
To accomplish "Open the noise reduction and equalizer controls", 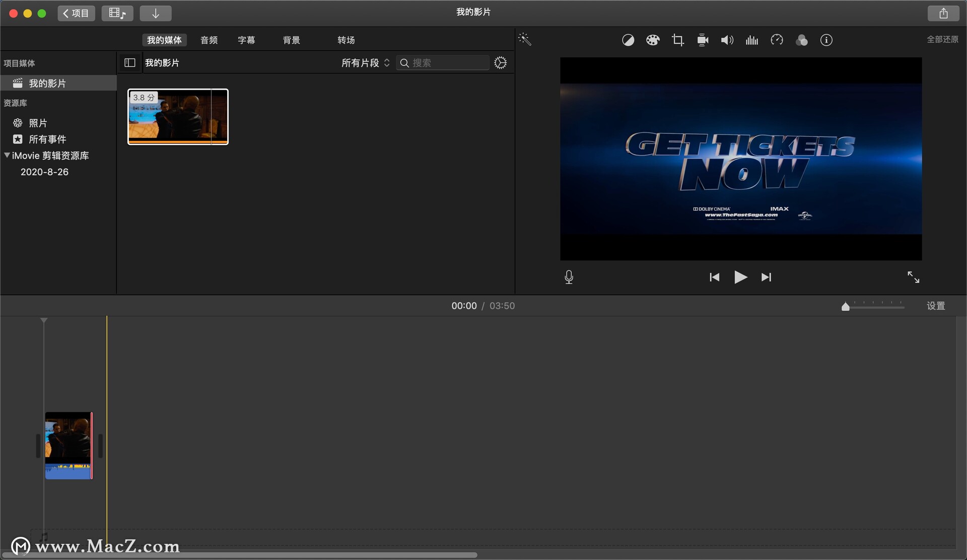I will [751, 40].
